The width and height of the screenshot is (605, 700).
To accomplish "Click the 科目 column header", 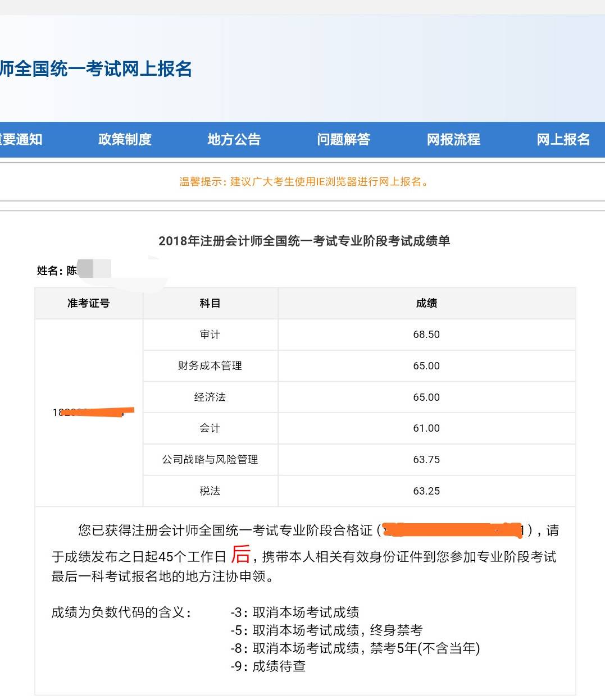I will point(210,303).
